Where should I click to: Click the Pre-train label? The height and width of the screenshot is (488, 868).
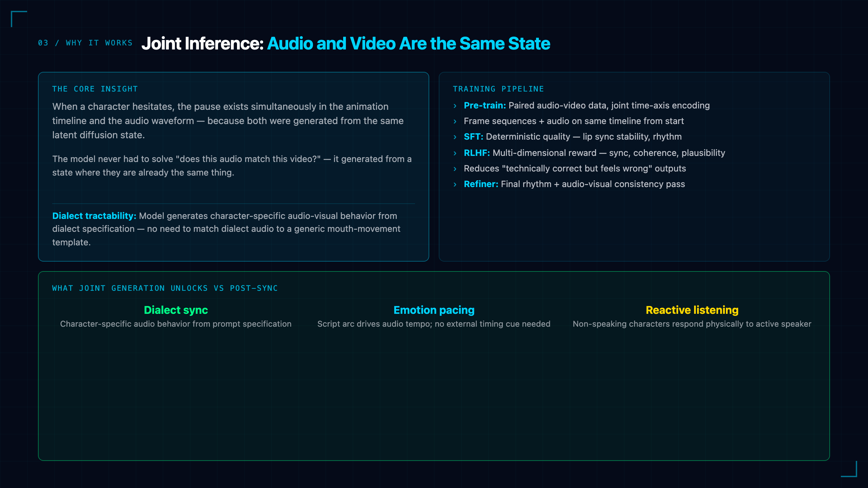pyautogui.click(x=485, y=105)
